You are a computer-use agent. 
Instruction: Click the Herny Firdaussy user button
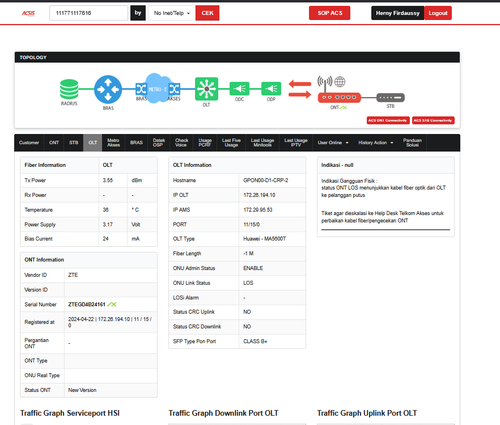coord(398,13)
